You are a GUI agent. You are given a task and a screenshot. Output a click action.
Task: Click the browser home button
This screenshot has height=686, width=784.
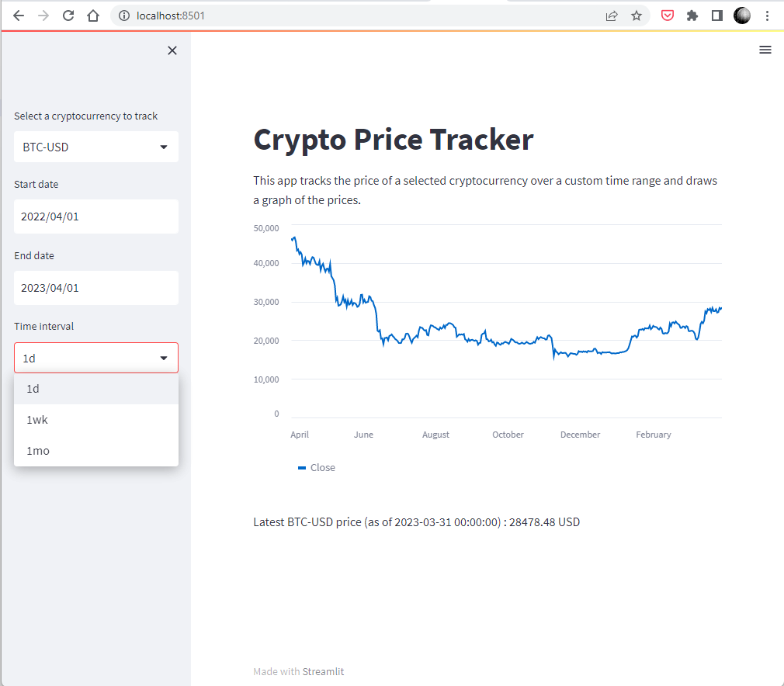coord(93,16)
